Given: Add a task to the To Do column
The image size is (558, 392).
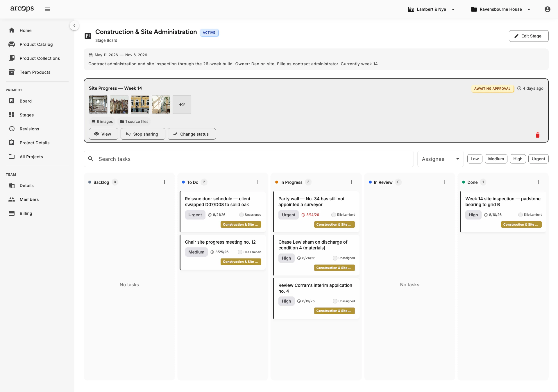Looking at the screenshot, I should pyautogui.click(x=258, y=182).
